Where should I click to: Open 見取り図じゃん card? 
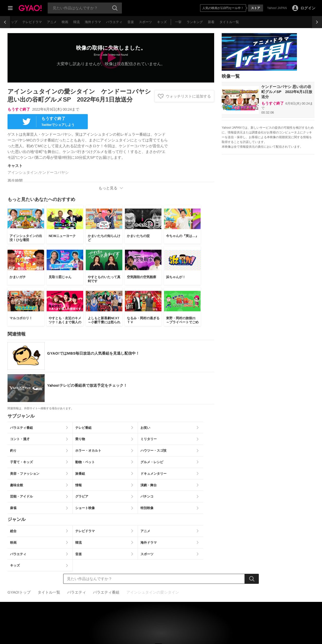(65, 266)
